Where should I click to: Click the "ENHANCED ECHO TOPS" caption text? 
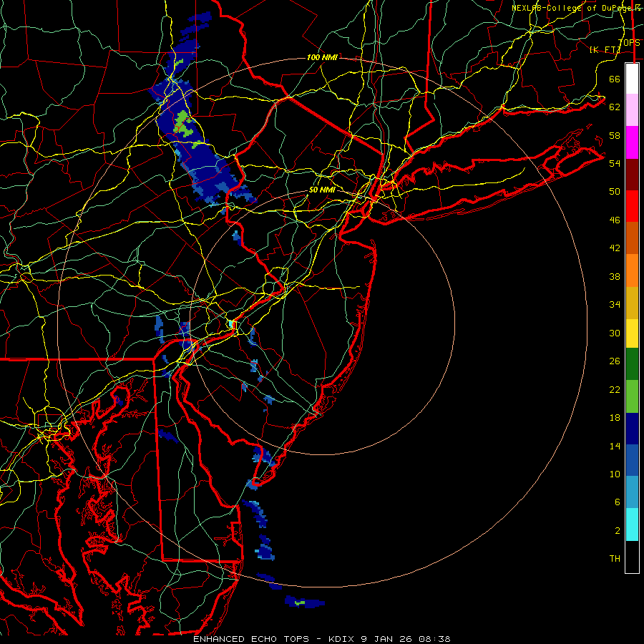coord(251,639)
